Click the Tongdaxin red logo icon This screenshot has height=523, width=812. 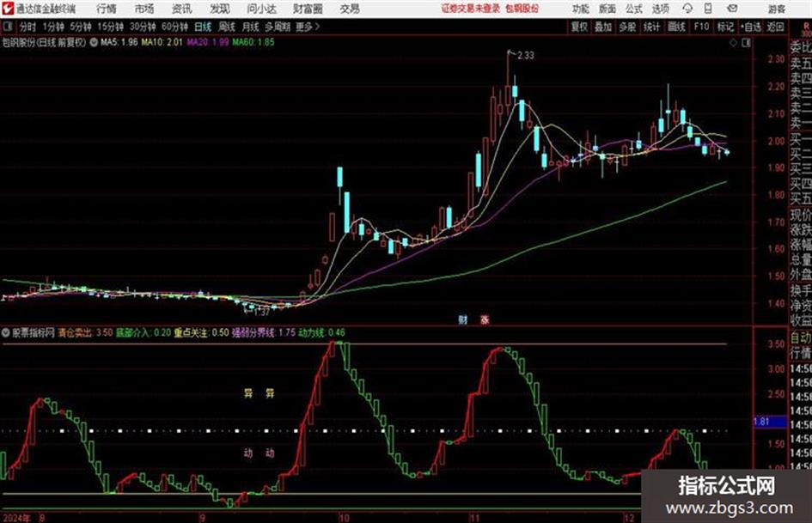9,9
